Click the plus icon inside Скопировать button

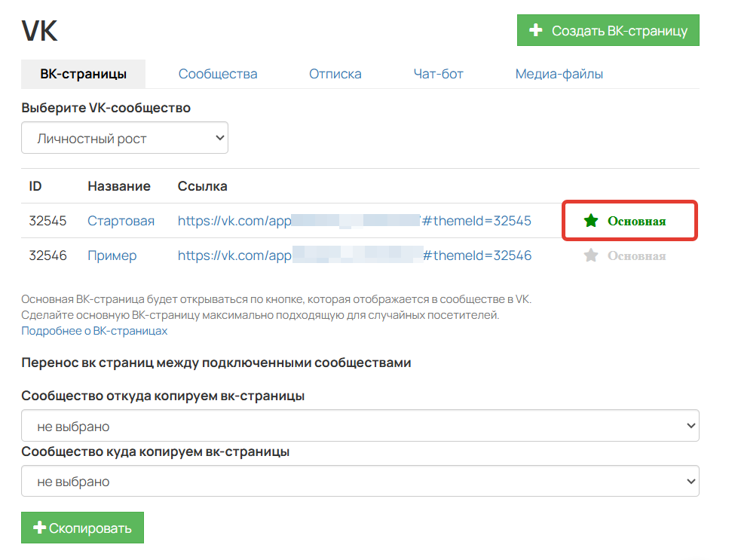click(x=39, y=528)
